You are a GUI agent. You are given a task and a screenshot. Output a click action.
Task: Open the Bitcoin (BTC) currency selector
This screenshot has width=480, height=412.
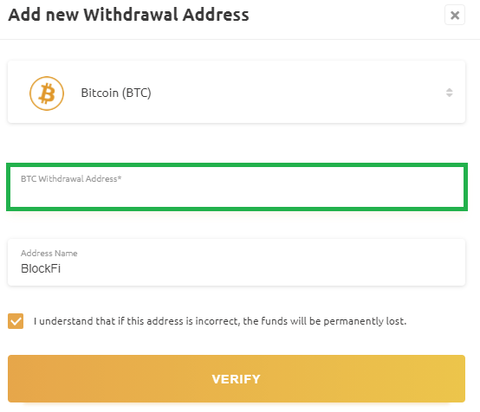pos(236,92)
